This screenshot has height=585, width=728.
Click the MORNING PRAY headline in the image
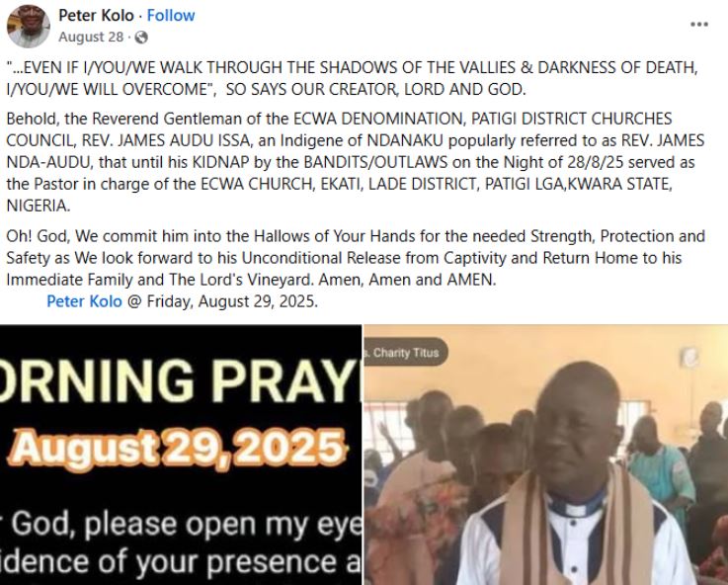(181, 380)
